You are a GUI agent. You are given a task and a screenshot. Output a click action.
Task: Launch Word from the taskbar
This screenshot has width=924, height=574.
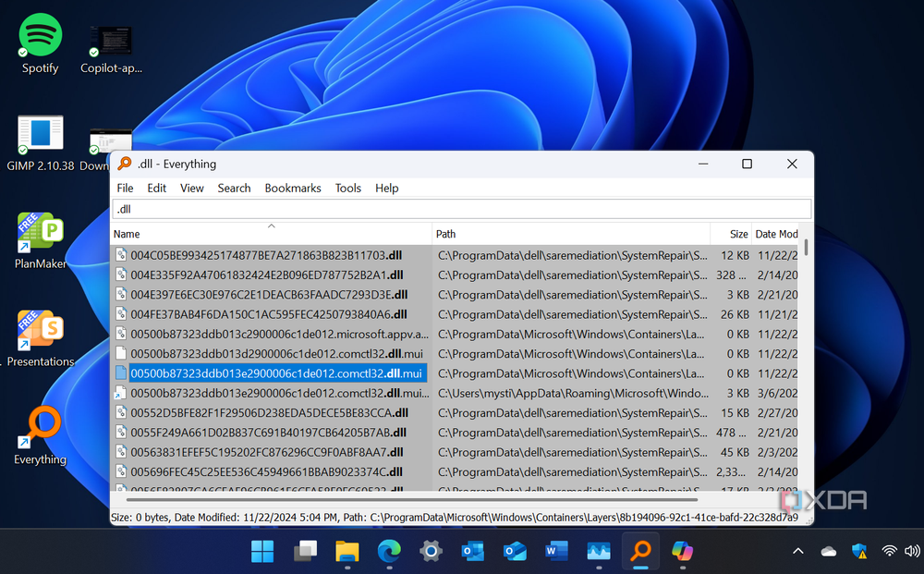pyautogui.click(x=556, y=552)
